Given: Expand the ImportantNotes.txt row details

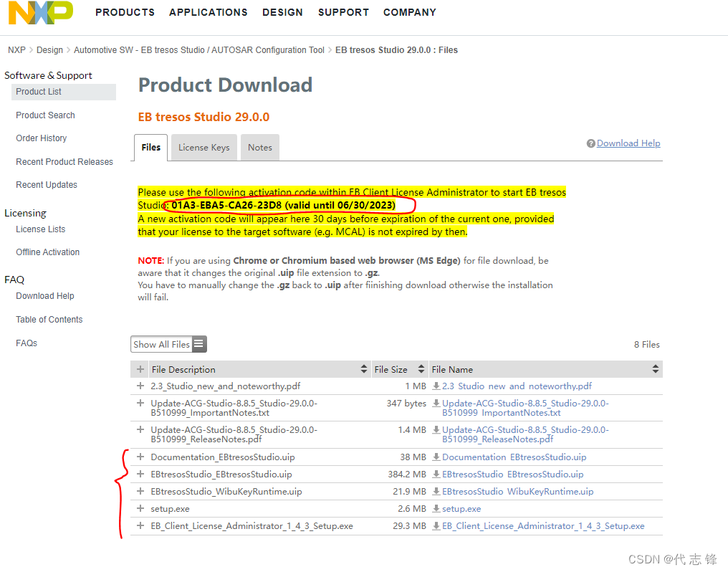Looking at the screenshot, I should coord(140,403).
